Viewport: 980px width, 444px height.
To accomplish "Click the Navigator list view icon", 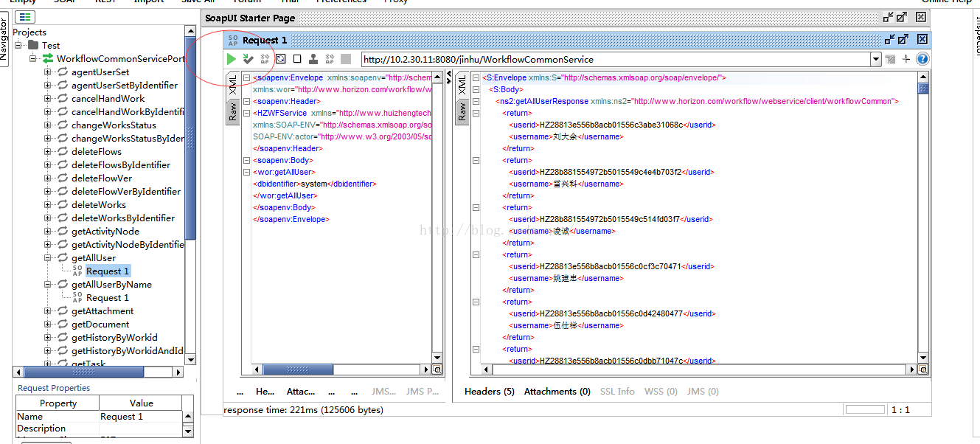I will [26, 16].
